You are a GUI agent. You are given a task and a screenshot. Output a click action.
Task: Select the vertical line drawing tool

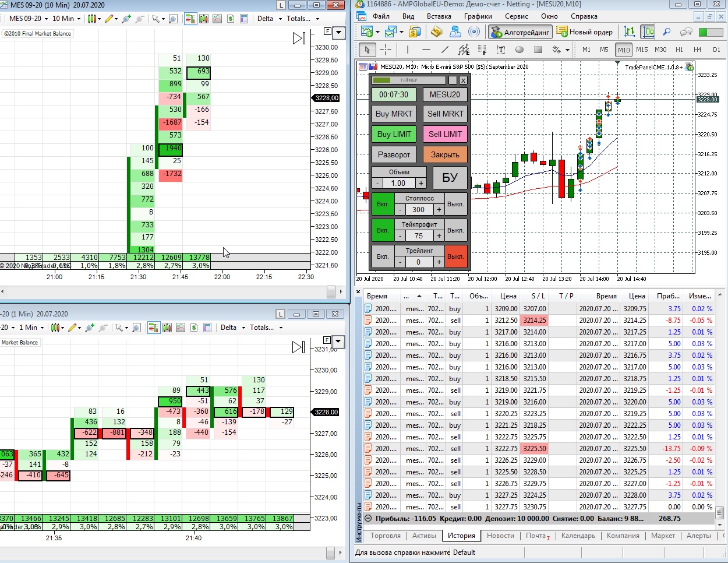tap(408, 50)
